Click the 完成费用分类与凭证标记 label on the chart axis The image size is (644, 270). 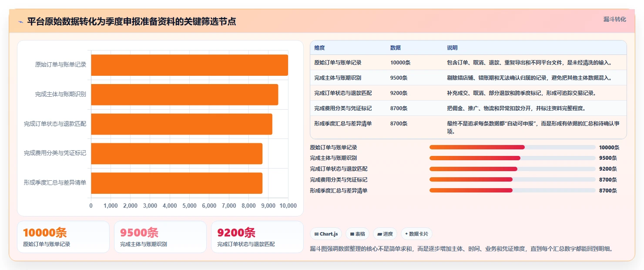(55, 153)
